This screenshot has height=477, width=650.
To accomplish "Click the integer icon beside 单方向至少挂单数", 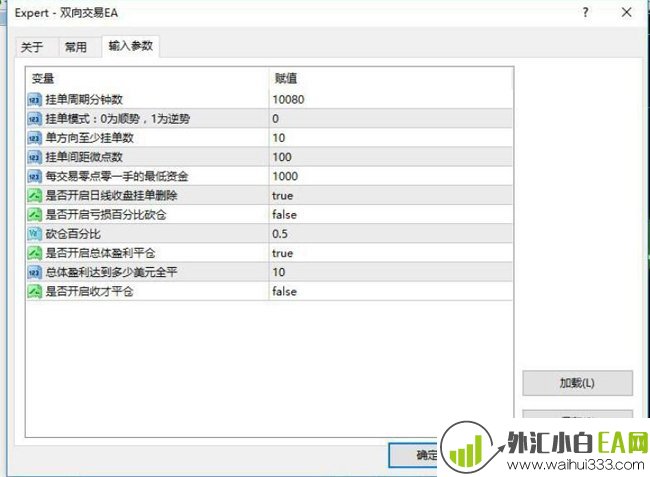I will [34, 138].
